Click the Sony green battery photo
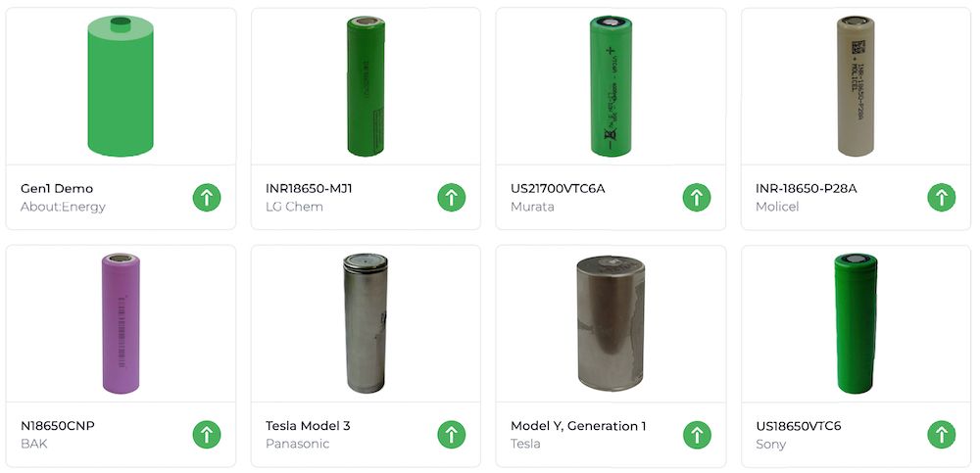The width and height of the screenshot is (980, 473). 856,323
